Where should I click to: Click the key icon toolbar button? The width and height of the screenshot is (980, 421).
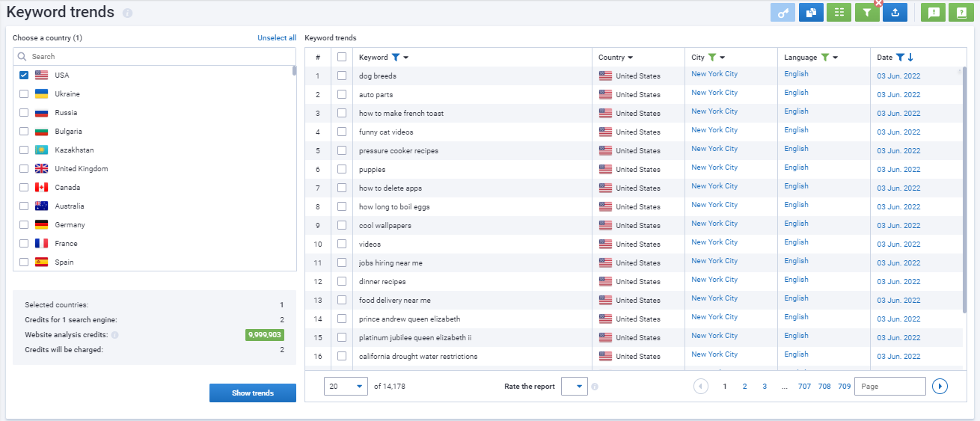pyautogui.click(x=783, y=12)
